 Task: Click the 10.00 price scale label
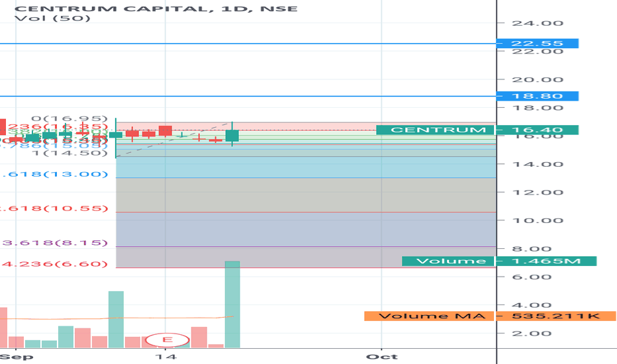538,220
